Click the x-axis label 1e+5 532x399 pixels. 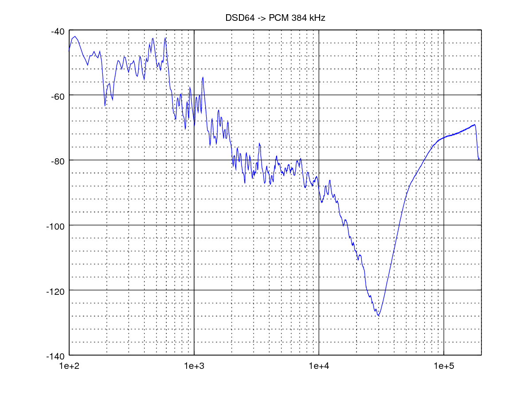[444, 366]
